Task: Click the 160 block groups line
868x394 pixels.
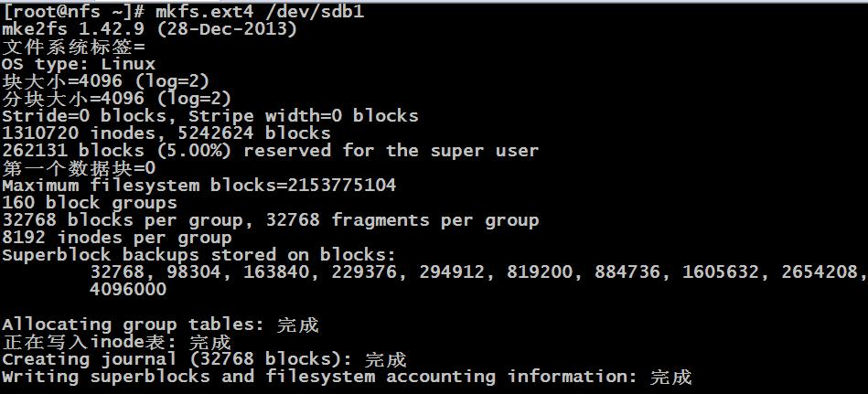Action: click(90, 203)
